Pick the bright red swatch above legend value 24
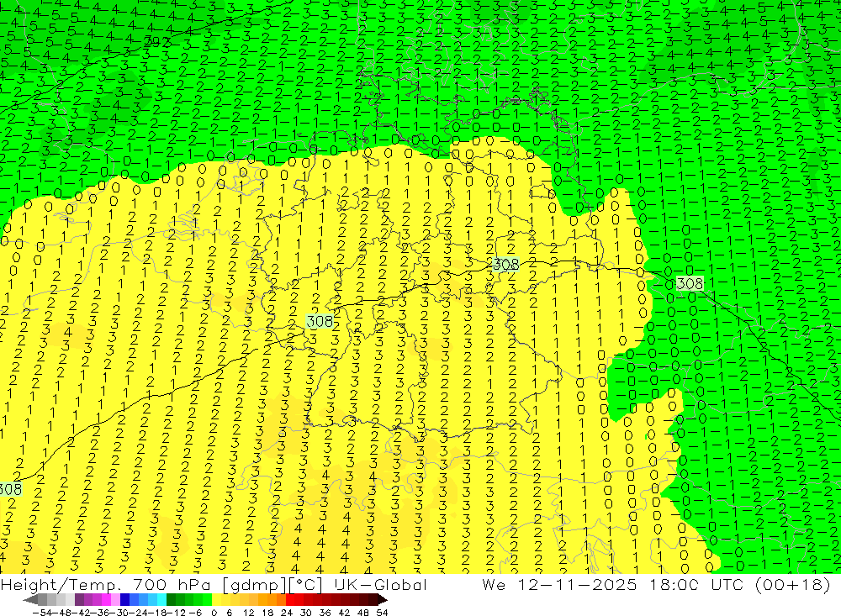Viewport: 841px width, 616px height. pyautogui.click(x=290, y=599)
